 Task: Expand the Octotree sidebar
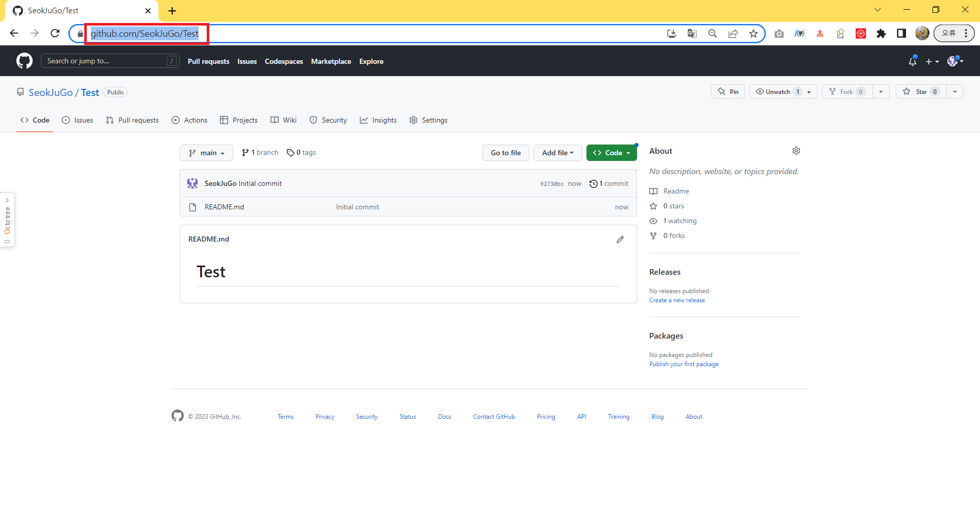point(7,220)
